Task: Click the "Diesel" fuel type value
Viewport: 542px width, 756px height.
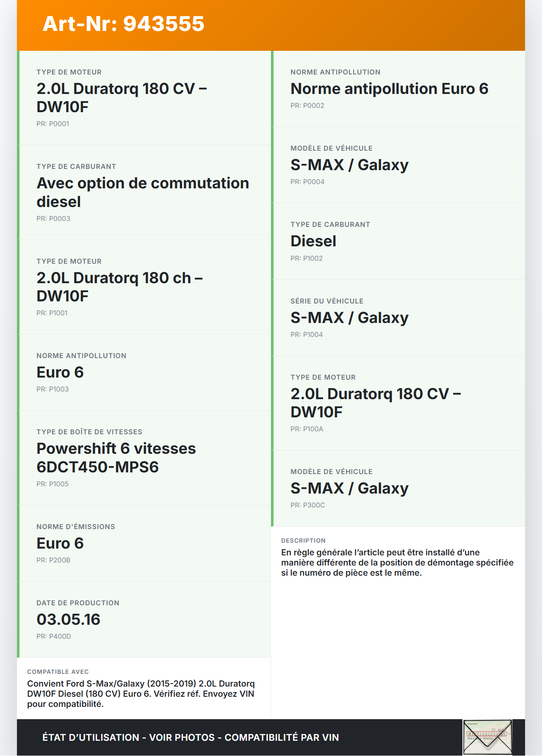Action: (313, 241)
